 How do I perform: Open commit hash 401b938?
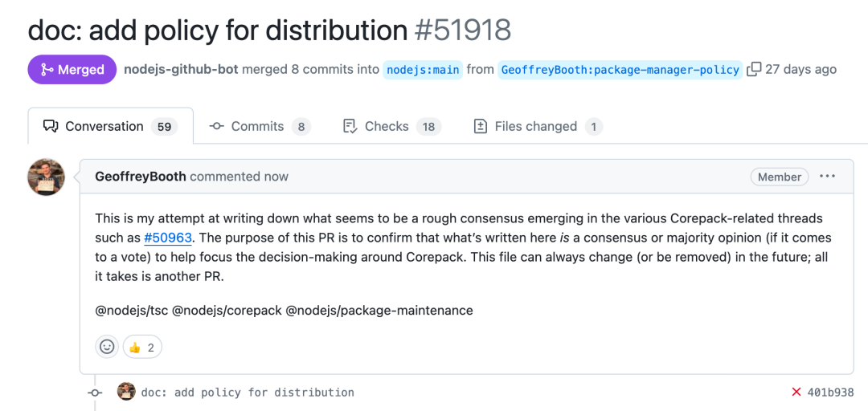(x=830, y=393)
